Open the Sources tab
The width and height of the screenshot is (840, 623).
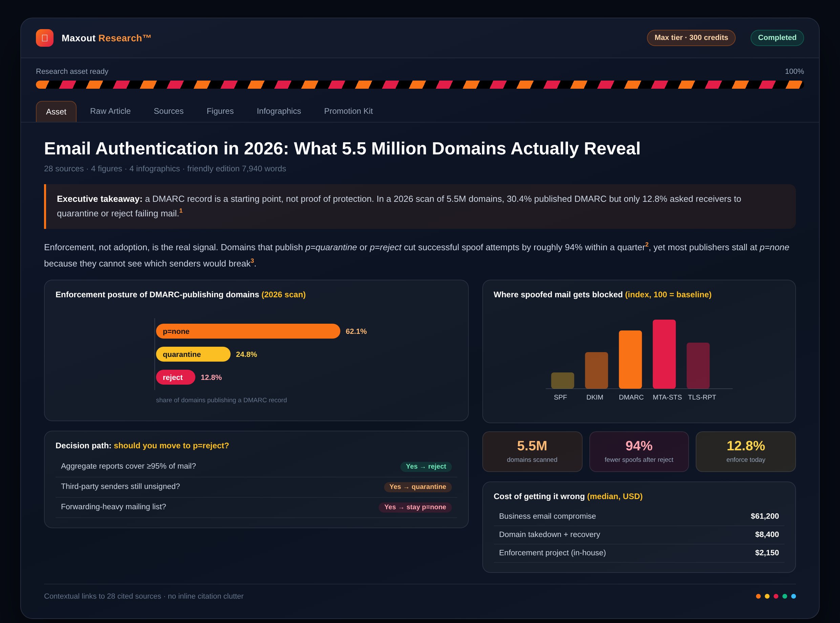[x=169, y=111]
